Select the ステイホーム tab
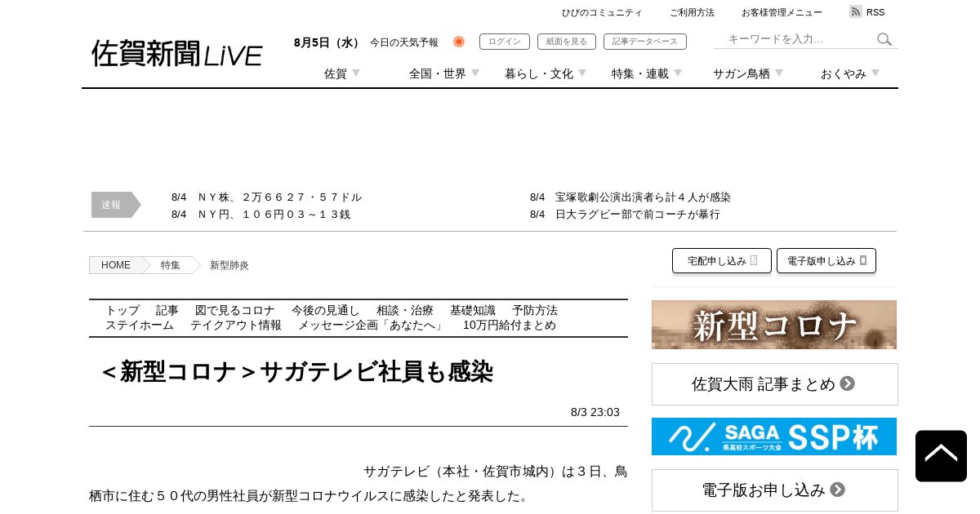The height and width of the screenshot is (514, 980). [140, 326]
